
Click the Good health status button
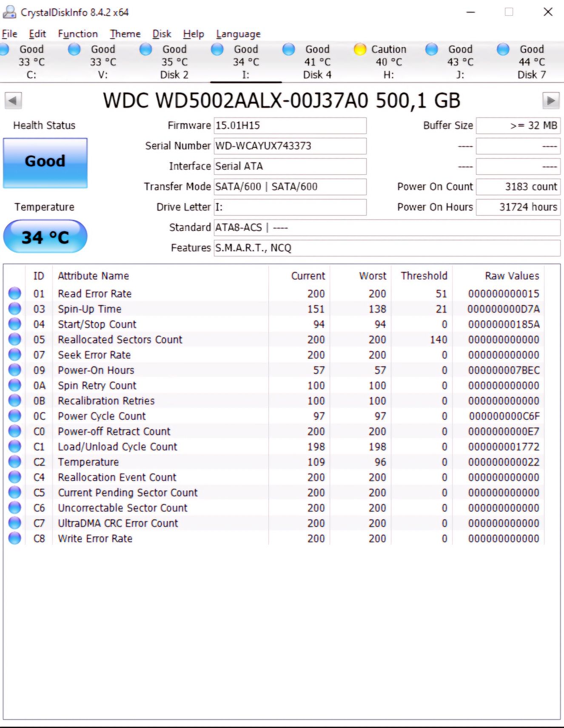(x=45, y=163)
